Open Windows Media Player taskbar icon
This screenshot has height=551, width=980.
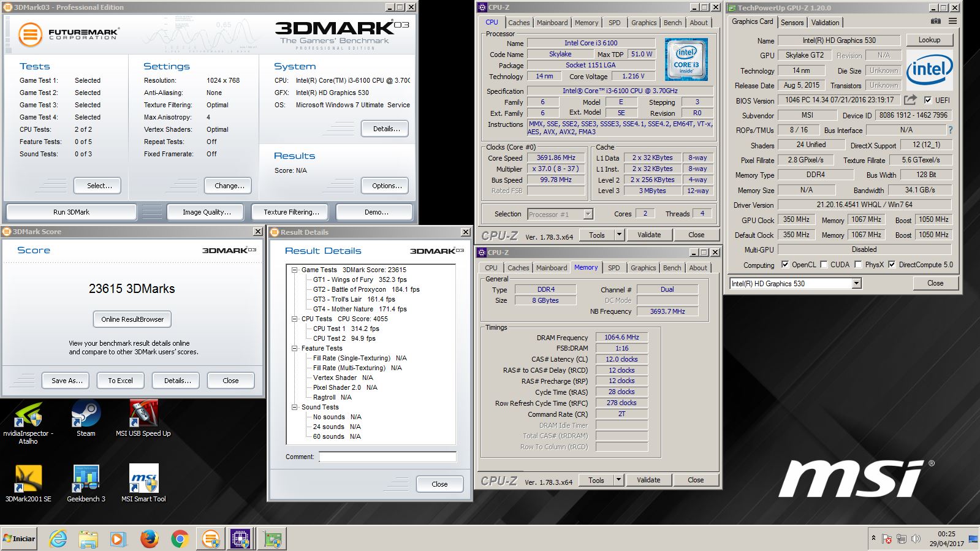click(118, 539)
